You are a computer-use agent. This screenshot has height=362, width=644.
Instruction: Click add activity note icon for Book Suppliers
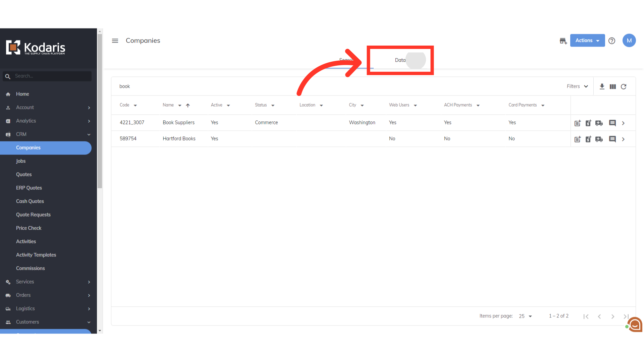pyautogui.click(x=578, y=123)
